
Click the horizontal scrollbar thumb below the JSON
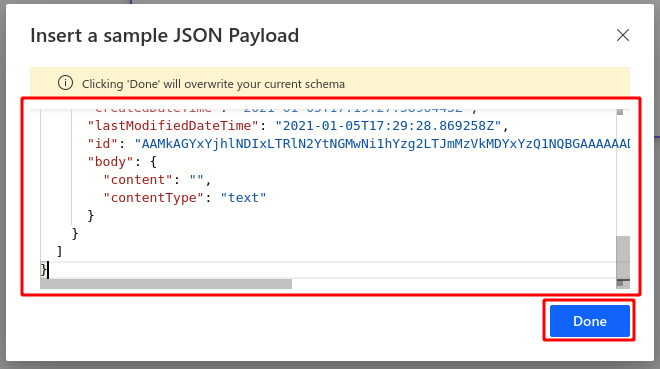pos(166,284)
